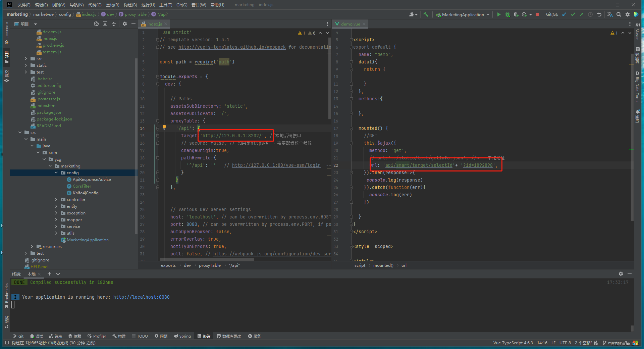This screenshot has width=644, height=349.
Task: Open Git update project (blue arrow) action
Action: click(564, 14)
